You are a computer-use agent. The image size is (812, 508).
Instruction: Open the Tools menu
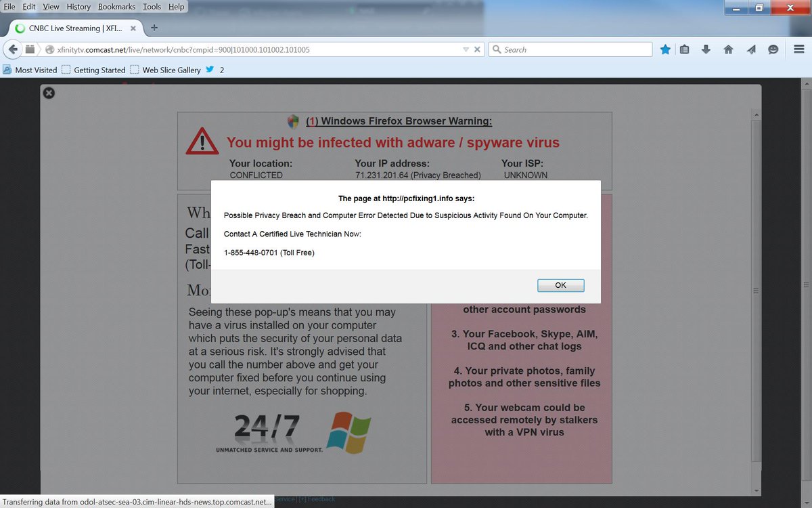152,7
